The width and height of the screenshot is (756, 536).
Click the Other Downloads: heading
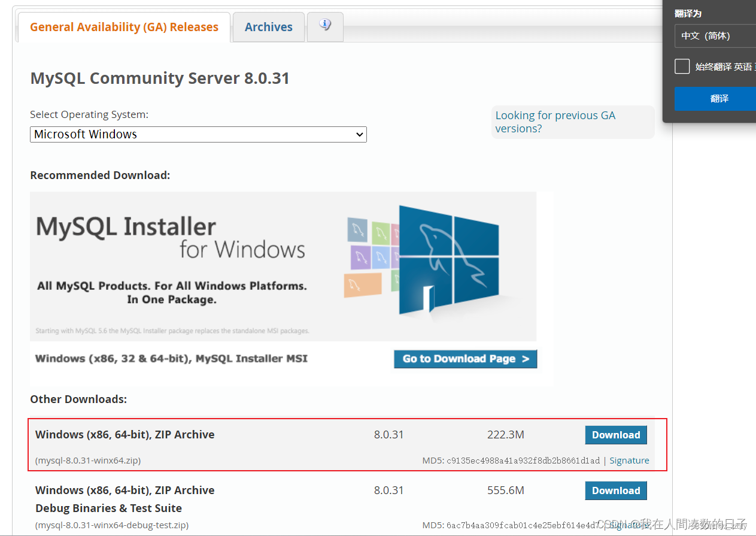coord(78,399)
